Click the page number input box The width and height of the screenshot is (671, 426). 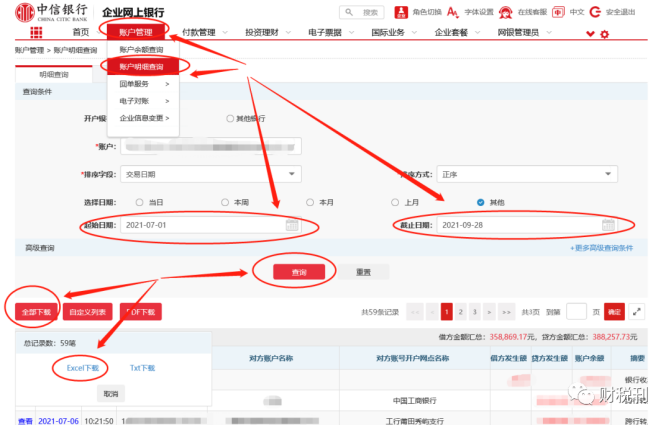tap(576, 312)
